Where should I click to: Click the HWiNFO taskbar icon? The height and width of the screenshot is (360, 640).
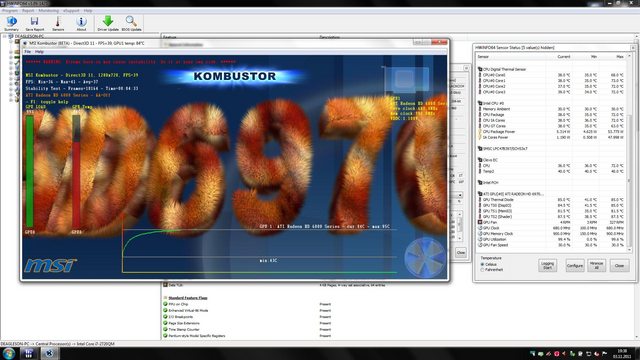(x=29, y=353)
